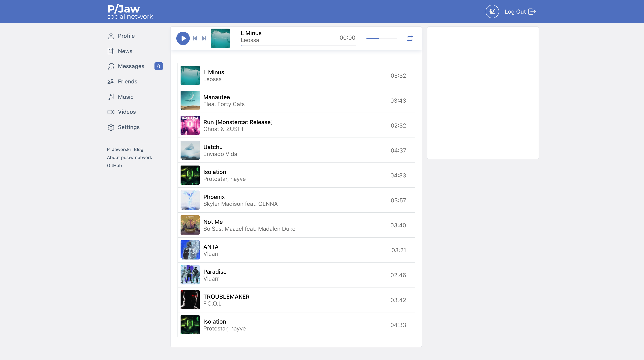
Task: Click the Log Out arrow icon
Action: [532, 12]
